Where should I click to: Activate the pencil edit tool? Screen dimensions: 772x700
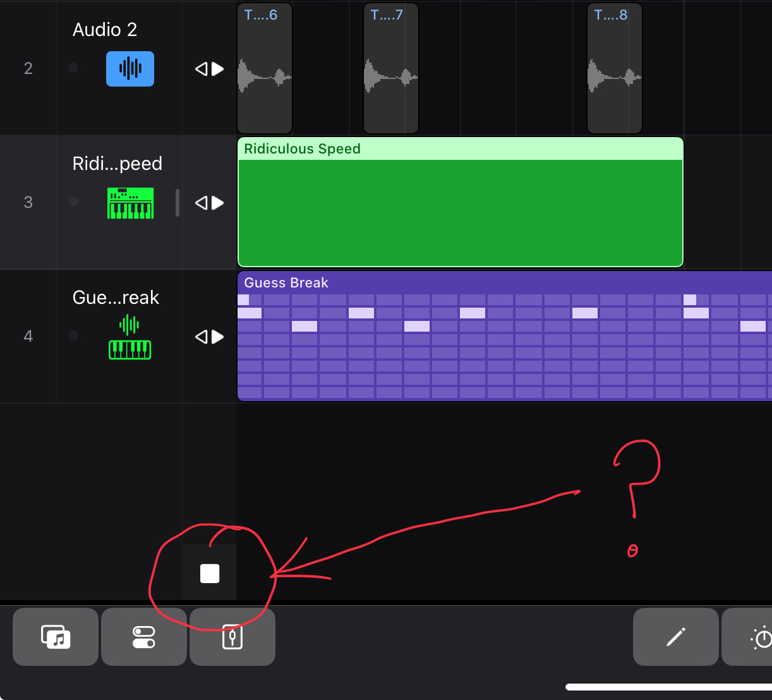[676, 637]
